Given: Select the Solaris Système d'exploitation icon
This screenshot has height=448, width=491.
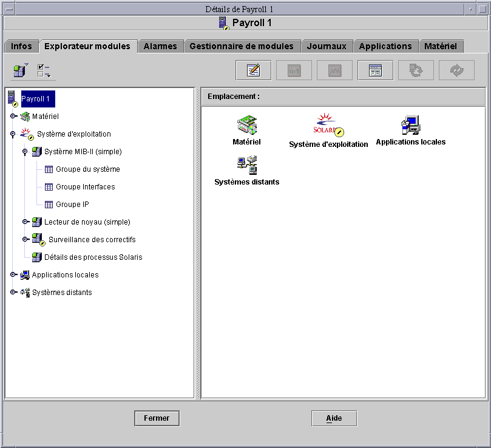Looking at the screenshot, I should 328,125.
